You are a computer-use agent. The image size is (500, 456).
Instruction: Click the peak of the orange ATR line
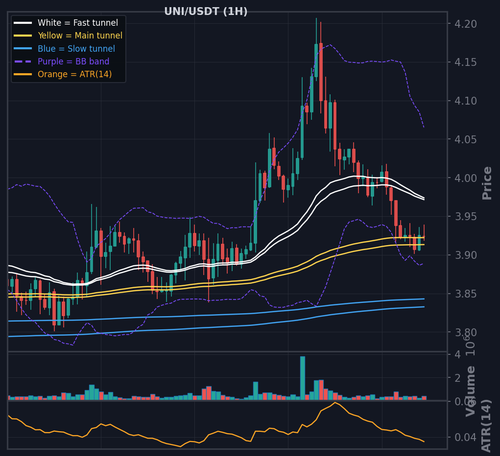tap(335, 403)
